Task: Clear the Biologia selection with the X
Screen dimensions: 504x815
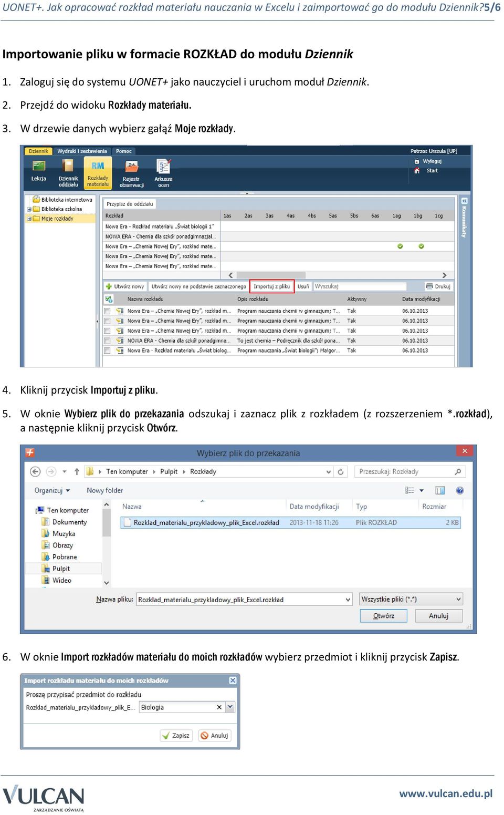Action: (219, 707)
